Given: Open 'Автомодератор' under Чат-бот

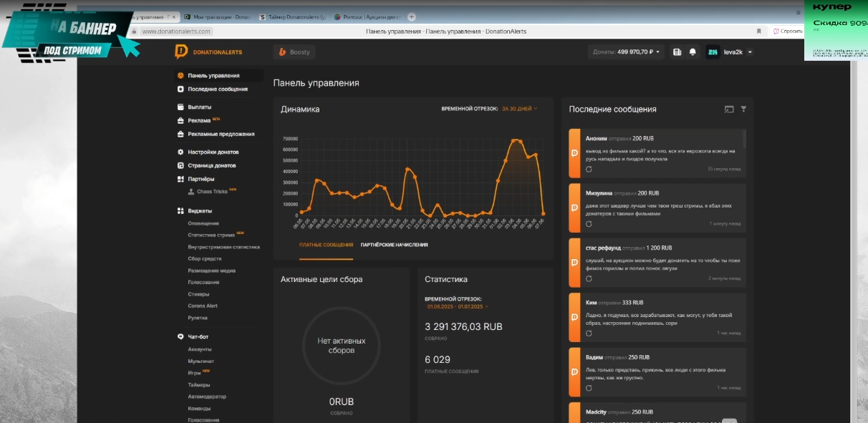Looking at the screenshot, I should [207, 397].
